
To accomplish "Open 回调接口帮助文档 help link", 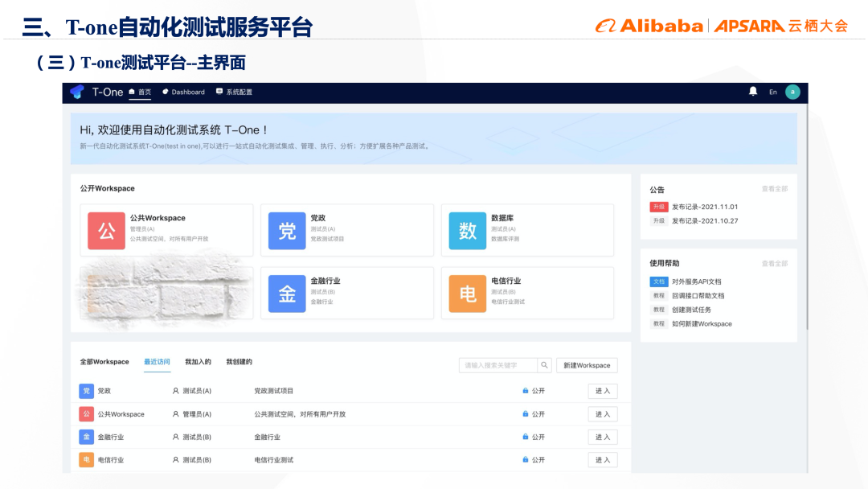I will (698, 296).
